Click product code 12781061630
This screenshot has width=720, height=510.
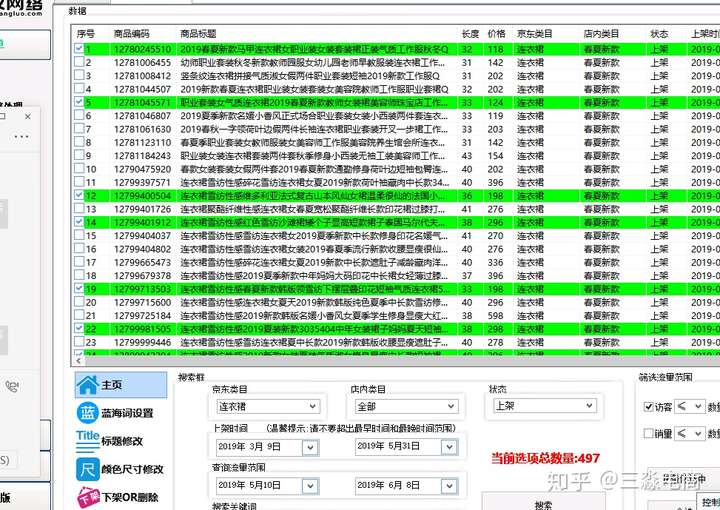(x=142, y=129)
